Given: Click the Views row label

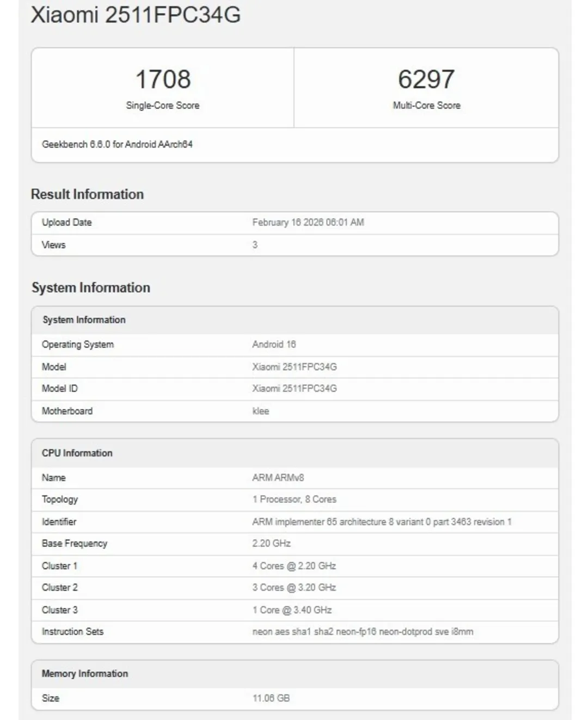Looking at the screenshot, I should pyautogui.click(x=53, y=245).
